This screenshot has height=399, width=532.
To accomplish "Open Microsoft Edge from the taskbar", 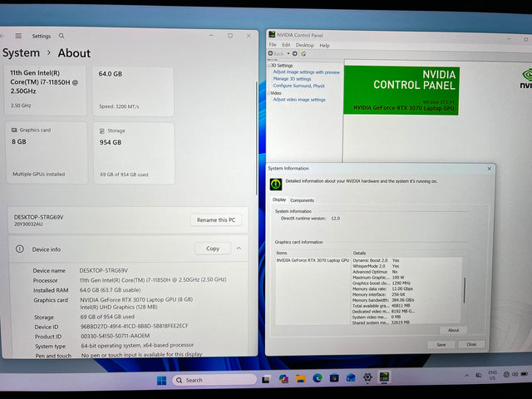I will coord(318,377).
